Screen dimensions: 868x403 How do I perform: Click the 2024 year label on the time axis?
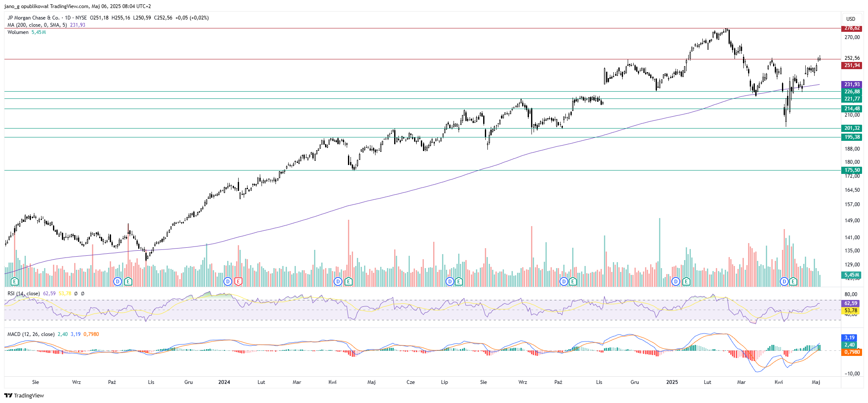[x=224, y=382]
